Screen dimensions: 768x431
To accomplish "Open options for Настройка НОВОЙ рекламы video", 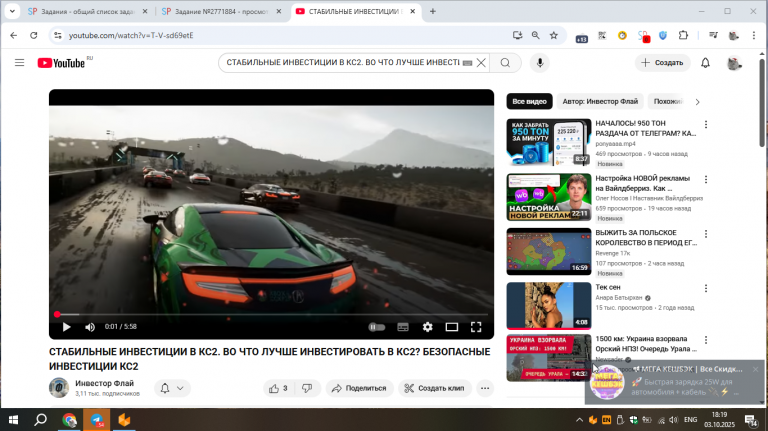I will point(706,179).
